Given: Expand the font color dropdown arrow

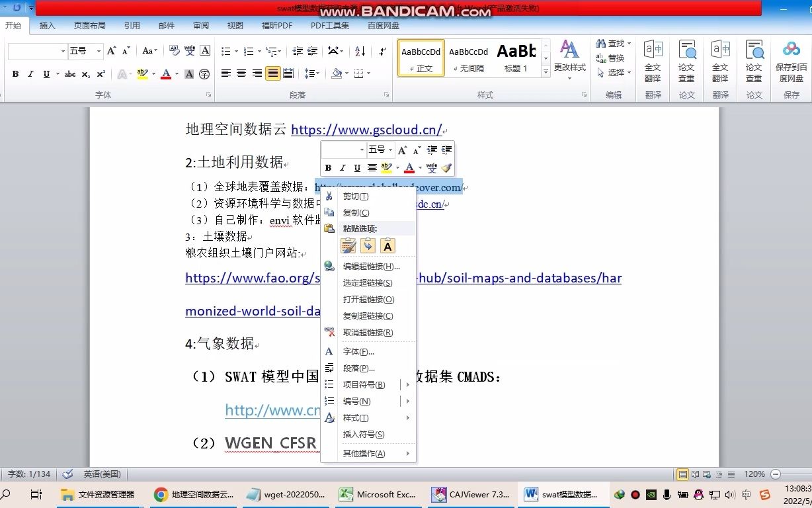Looking at the screenshot, I should 177,74.
